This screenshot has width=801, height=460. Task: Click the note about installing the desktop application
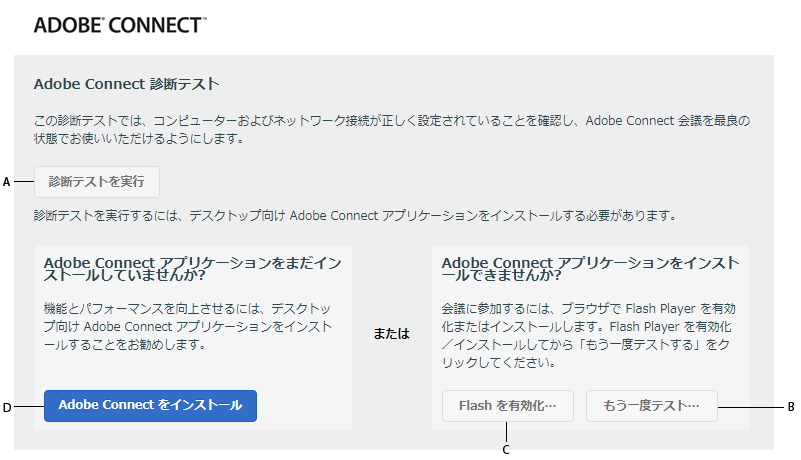pos(354,214)
